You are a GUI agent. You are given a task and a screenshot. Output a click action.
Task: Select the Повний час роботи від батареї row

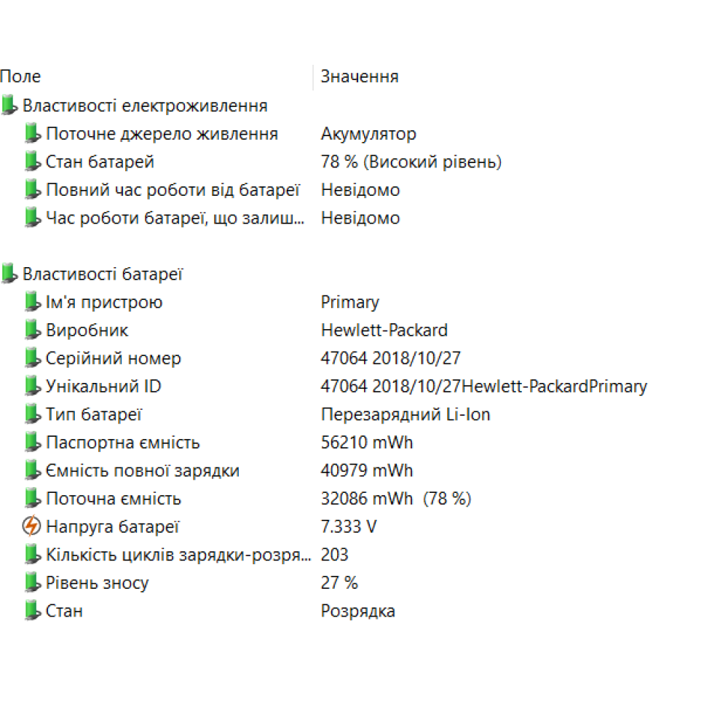click(x=173, y=190)
